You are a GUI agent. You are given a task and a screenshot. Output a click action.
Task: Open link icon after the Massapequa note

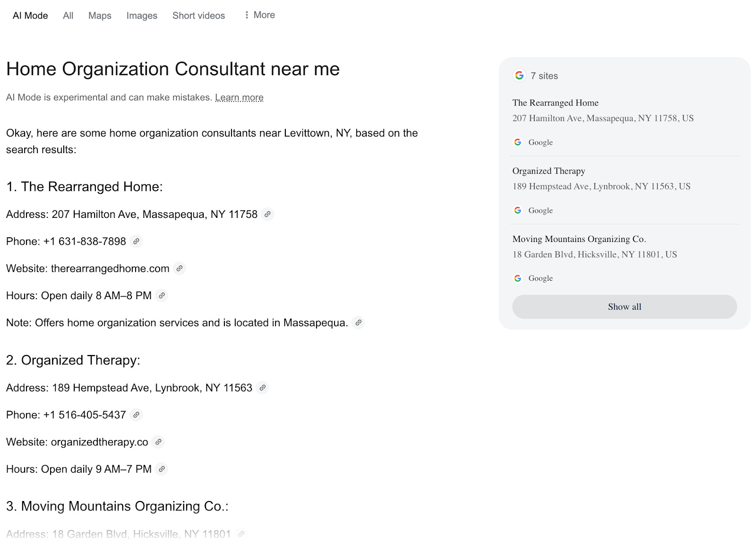tap(359, 322)
